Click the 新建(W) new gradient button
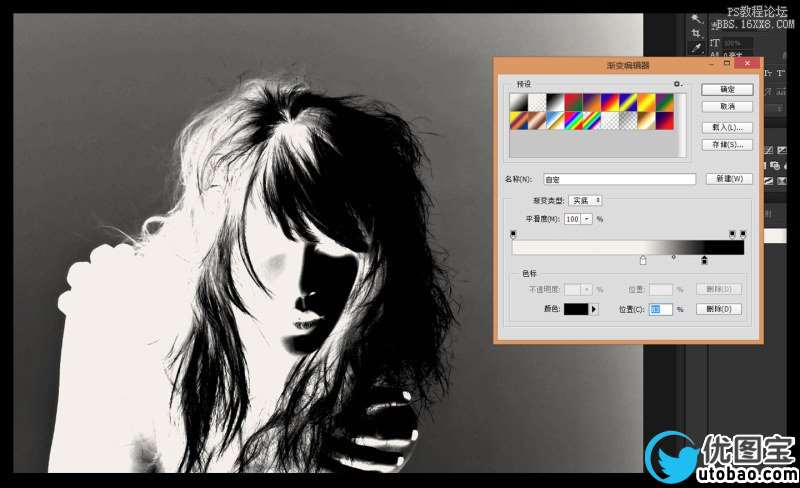This screenshot has width=800, height=488. click(x=729, y=179)
